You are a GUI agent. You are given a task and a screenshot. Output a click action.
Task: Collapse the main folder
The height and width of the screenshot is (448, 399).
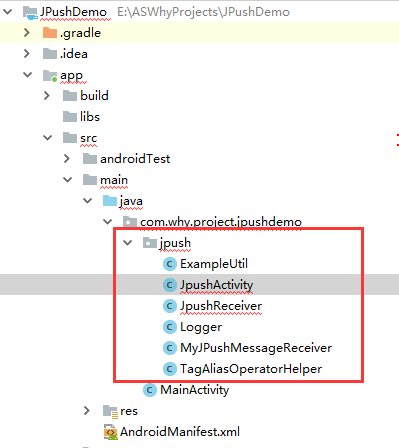point(67,180)
